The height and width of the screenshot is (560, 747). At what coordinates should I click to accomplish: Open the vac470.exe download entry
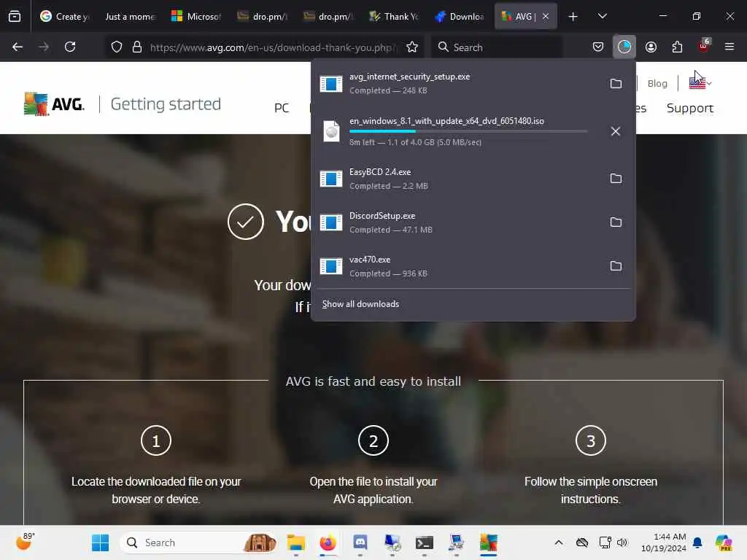[x=457, y=266]
